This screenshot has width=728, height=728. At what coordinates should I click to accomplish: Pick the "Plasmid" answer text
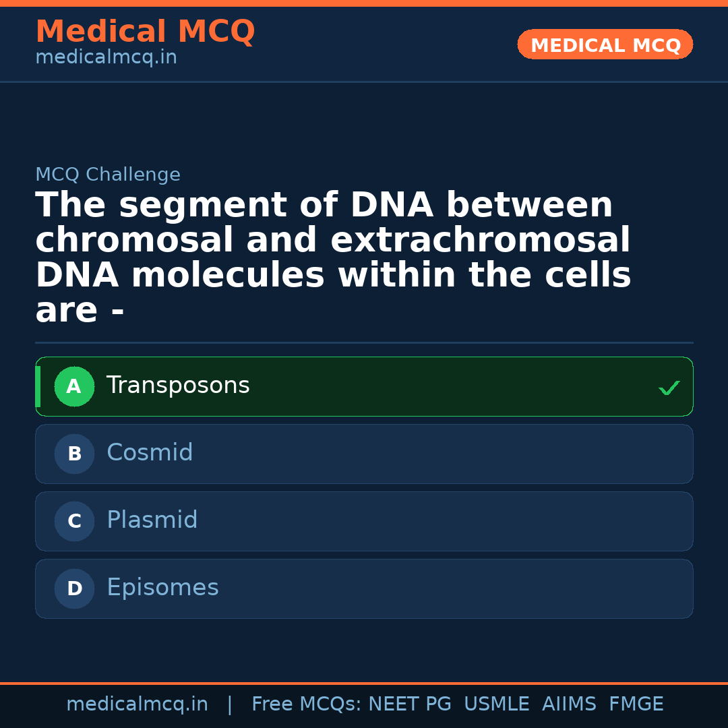(x=152, y=520)
